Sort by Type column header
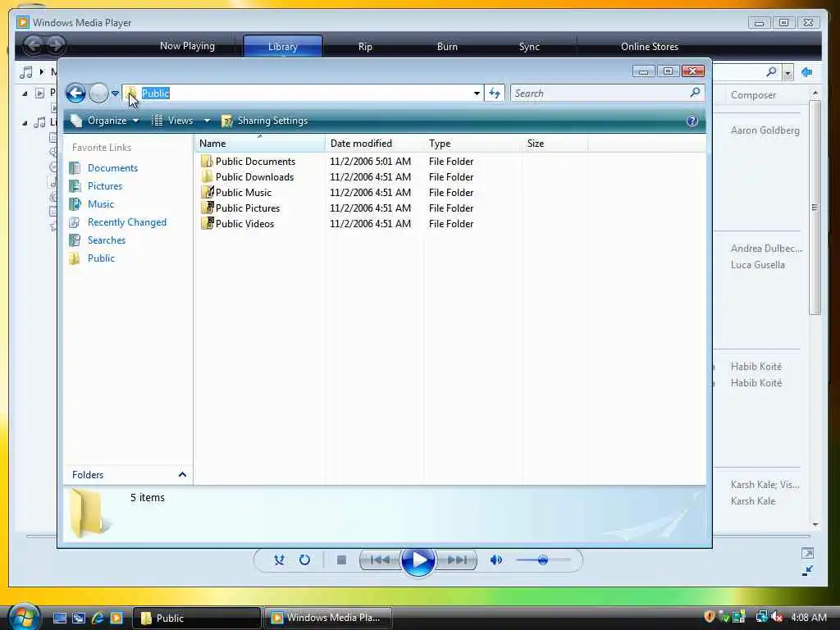Screen dimensions: 840x630 tap(473, 144)
